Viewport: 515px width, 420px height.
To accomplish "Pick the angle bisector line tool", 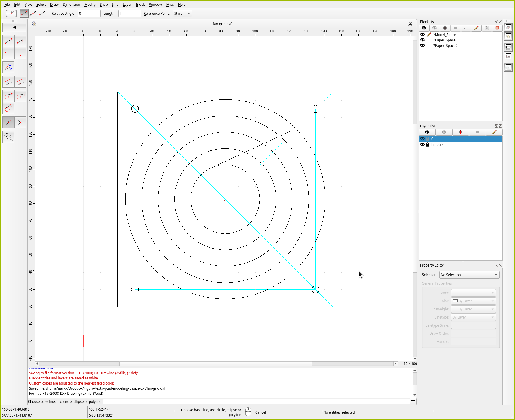I will (x=8, y=67).
